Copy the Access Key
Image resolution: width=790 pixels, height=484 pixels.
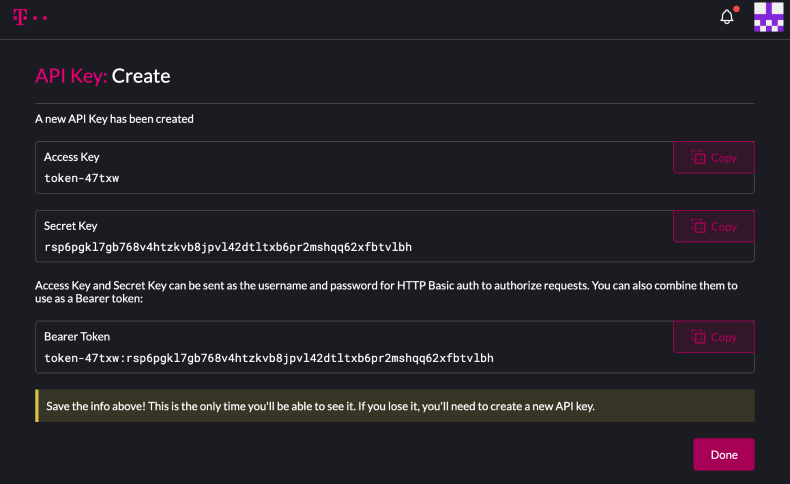click(x=713, y=158)
